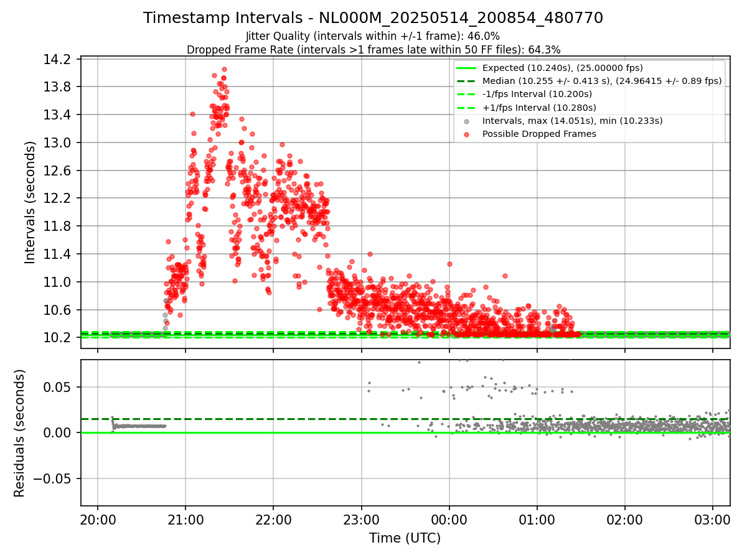Viewport: 747px width, 560px height.
Task: Click the dashed median line in residuals plot
Action: tap(405, 419)
